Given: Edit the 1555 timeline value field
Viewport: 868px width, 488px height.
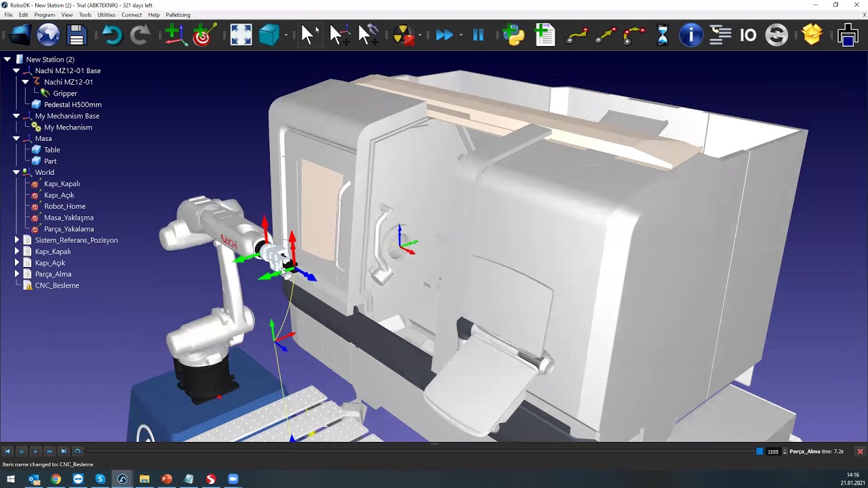Looking at the screenshot, I should 774,451.
